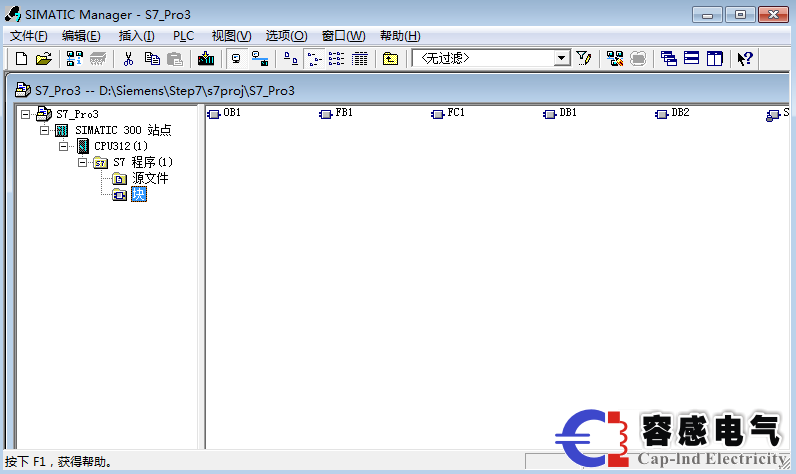Click the Tile Vertically icon
Viewport: 796px width, 474px height.
(x=714, y=59)
